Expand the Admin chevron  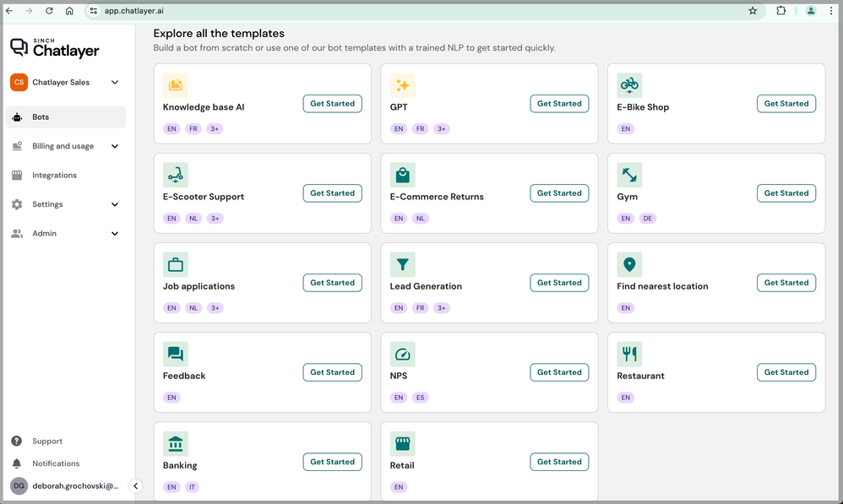pyautogui.click(x=115, y=233)
